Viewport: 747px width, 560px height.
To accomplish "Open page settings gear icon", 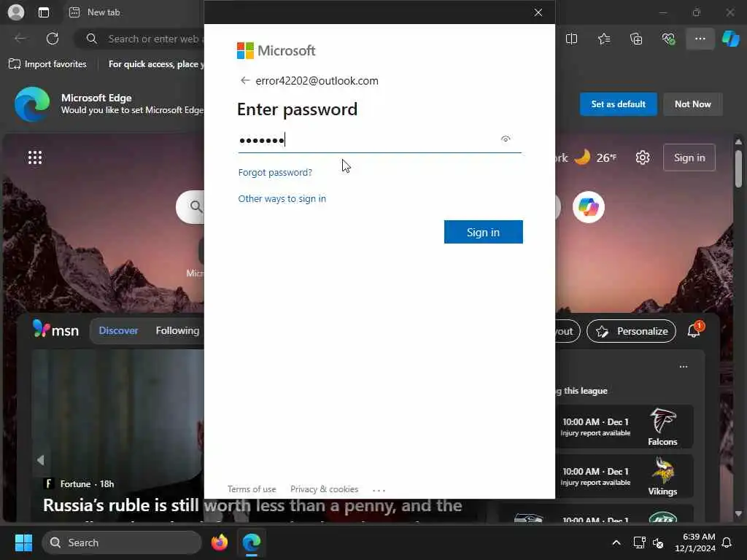I will click(642, 157).
